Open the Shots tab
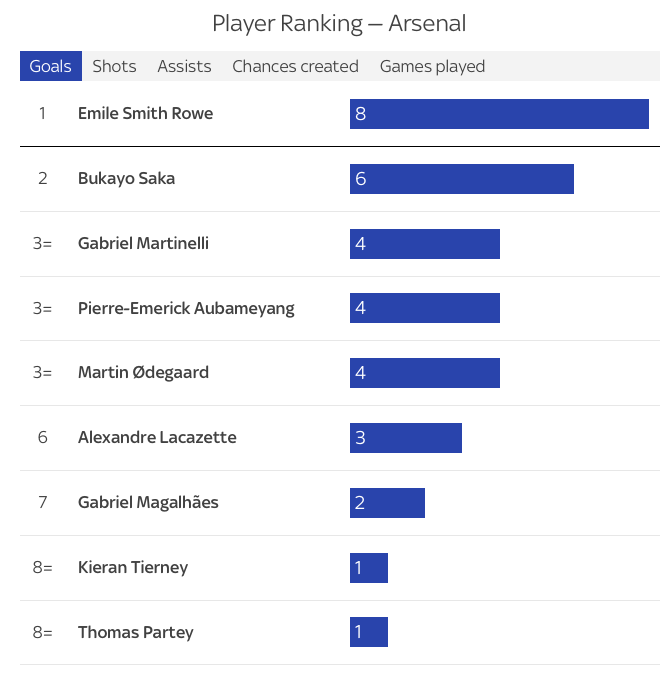The image size is (669, 674). [x=114, y=66]
